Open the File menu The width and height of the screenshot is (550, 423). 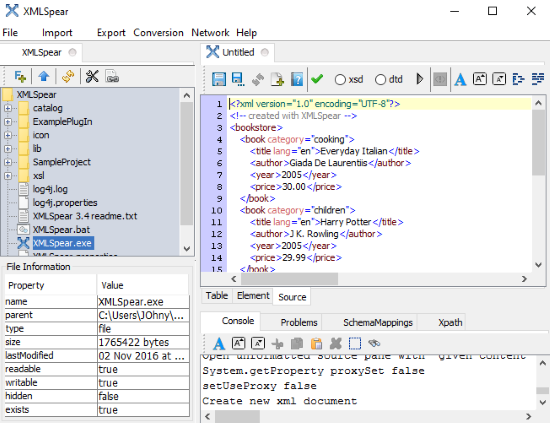10,33
